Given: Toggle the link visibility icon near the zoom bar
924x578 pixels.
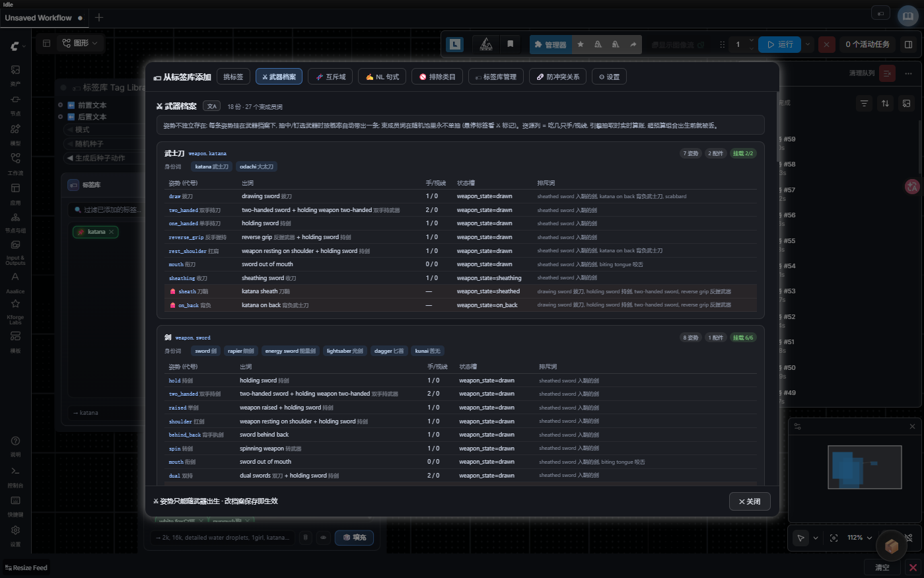Looking at the screenshot, I should [x=909, y=538].
